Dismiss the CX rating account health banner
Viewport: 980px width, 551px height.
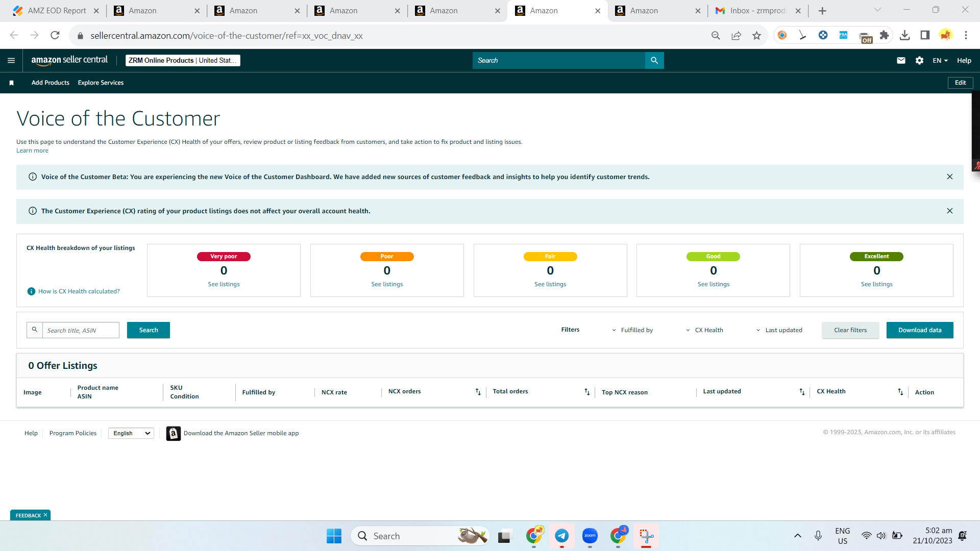tap(950, 211)
